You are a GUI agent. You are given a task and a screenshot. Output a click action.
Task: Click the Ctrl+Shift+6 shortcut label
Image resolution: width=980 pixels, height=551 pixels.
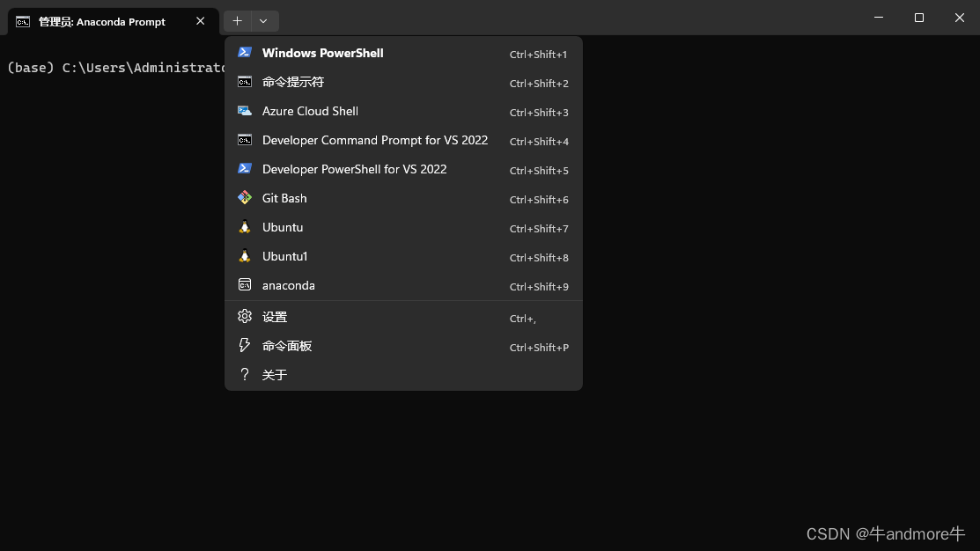(x=539, y=200)
